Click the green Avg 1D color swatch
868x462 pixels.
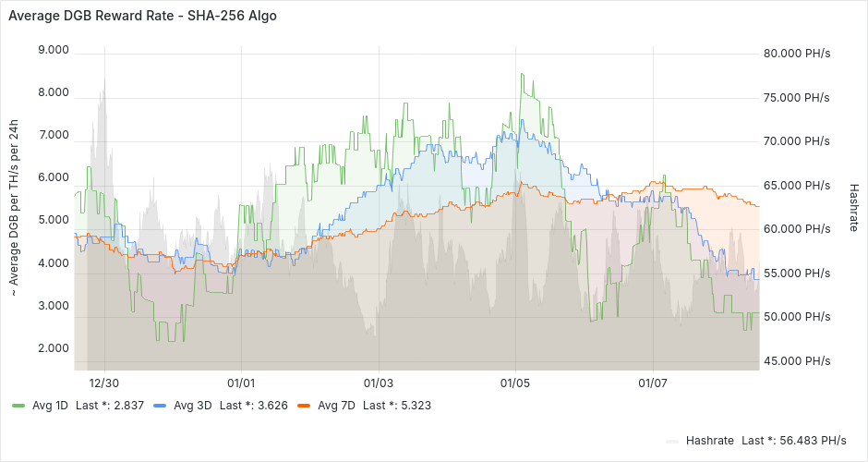click(18, 405)
